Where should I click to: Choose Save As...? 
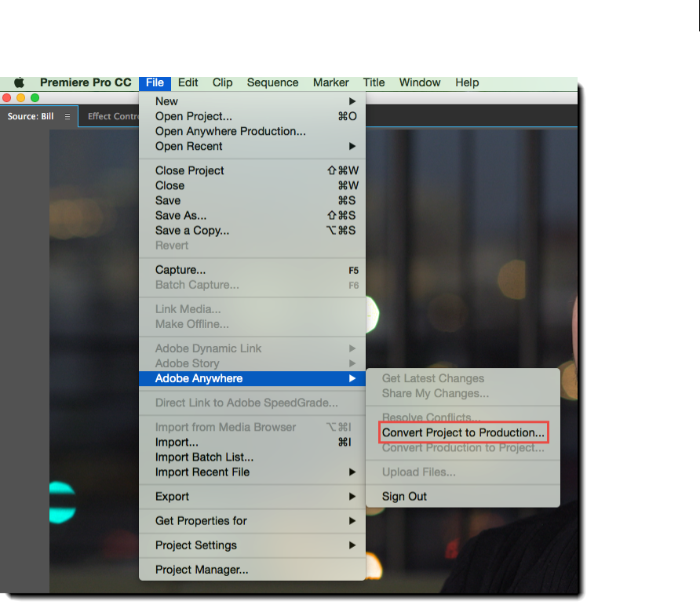point(252,216)
